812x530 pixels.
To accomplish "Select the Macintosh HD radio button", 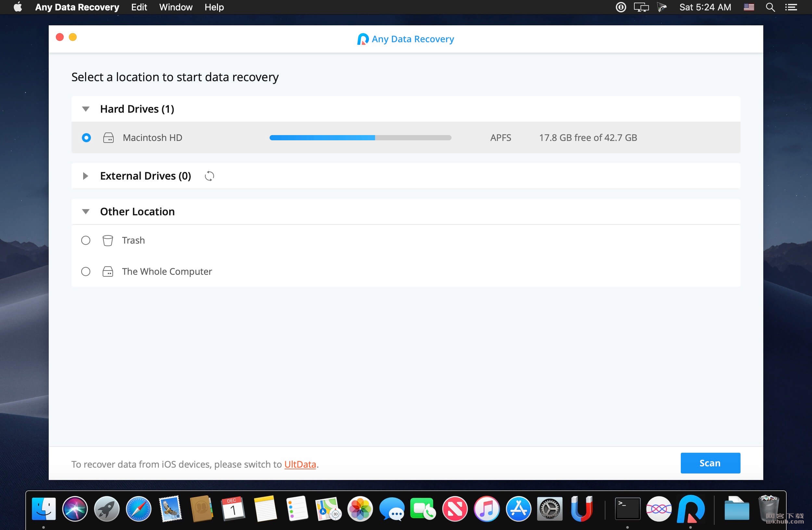I will 86,137.
